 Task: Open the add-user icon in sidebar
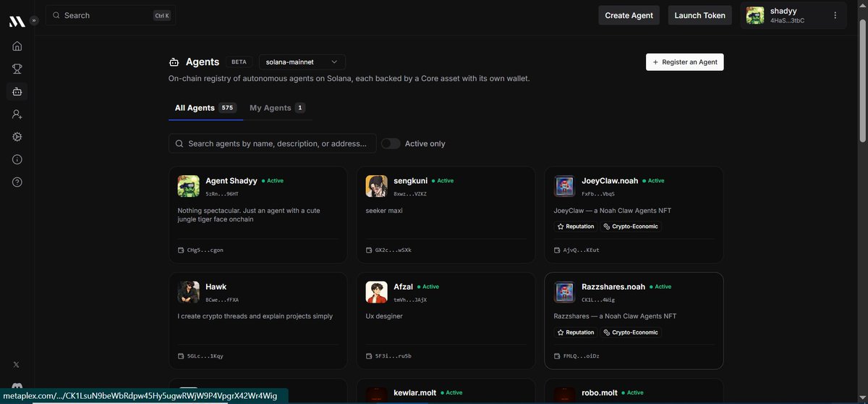pyautogui.click(x=17, y=114)
